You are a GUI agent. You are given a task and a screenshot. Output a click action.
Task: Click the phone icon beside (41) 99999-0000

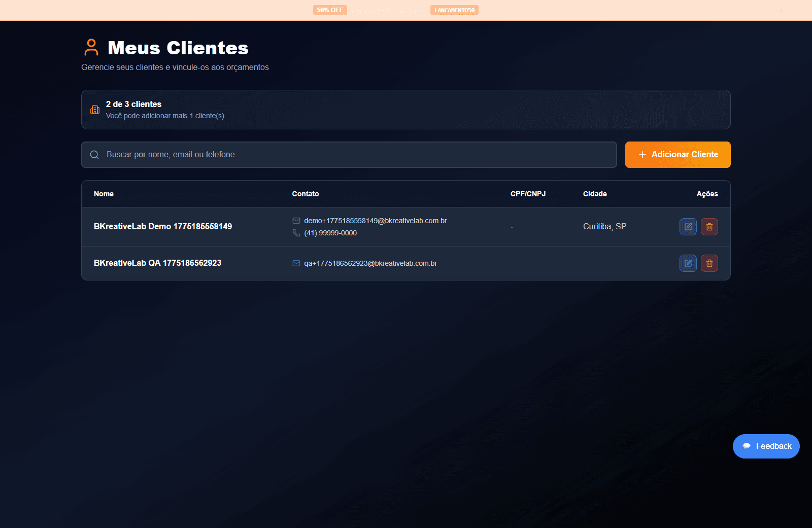[x=296, y=233]
